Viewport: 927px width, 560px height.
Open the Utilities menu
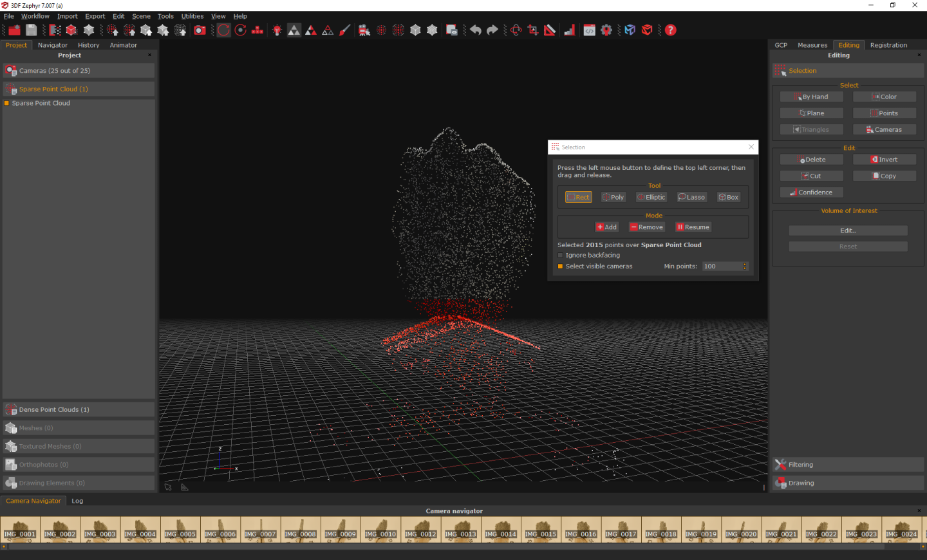click(192, 16)
